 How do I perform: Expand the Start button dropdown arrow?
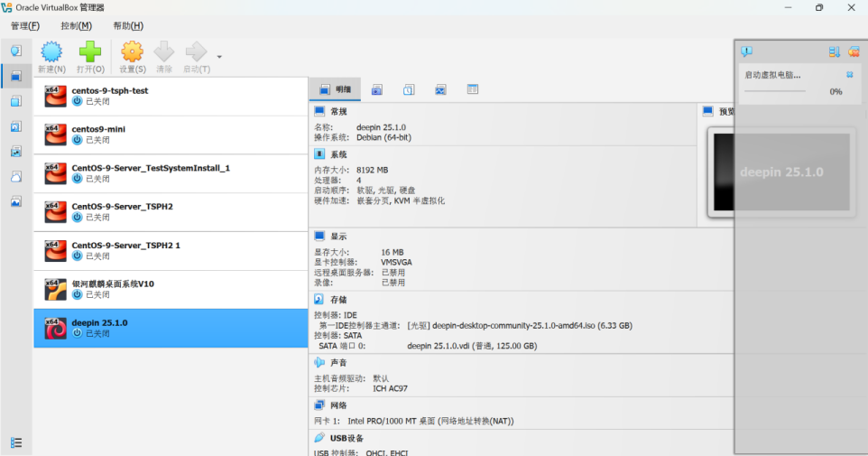pyautogui.click(x=219, y=57)
